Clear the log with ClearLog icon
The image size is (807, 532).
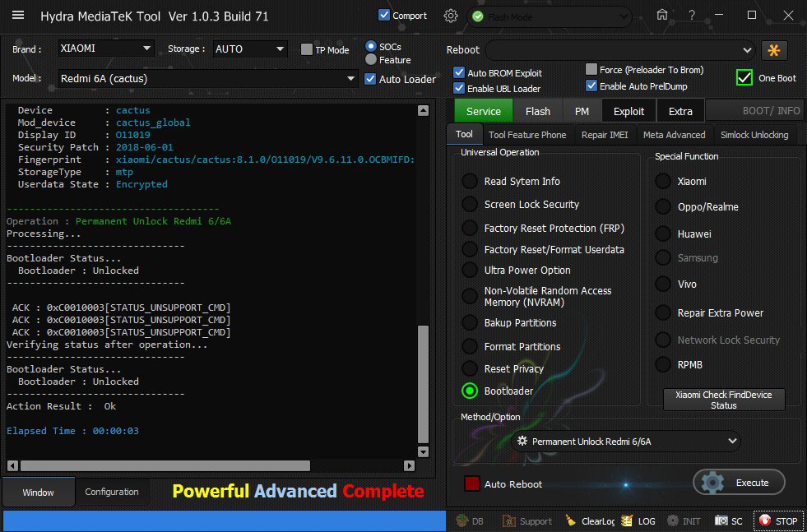[590, 521]
